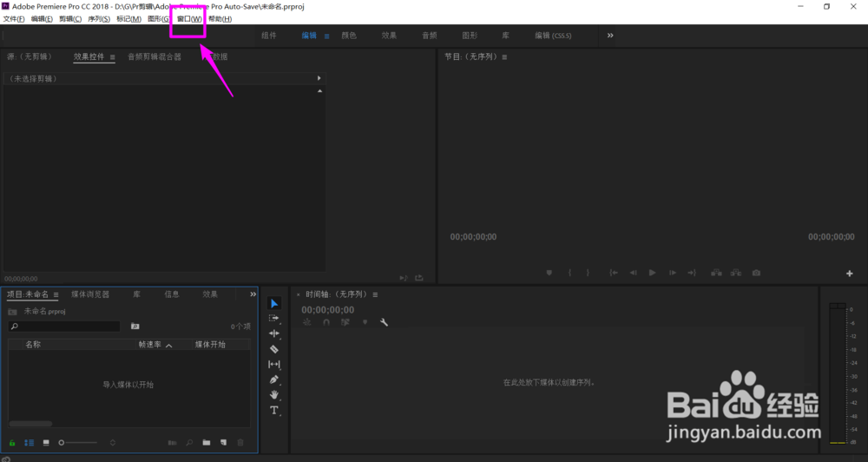Sort by 帧速率 column header
868x462 pixels.
(x=149, y=345)
